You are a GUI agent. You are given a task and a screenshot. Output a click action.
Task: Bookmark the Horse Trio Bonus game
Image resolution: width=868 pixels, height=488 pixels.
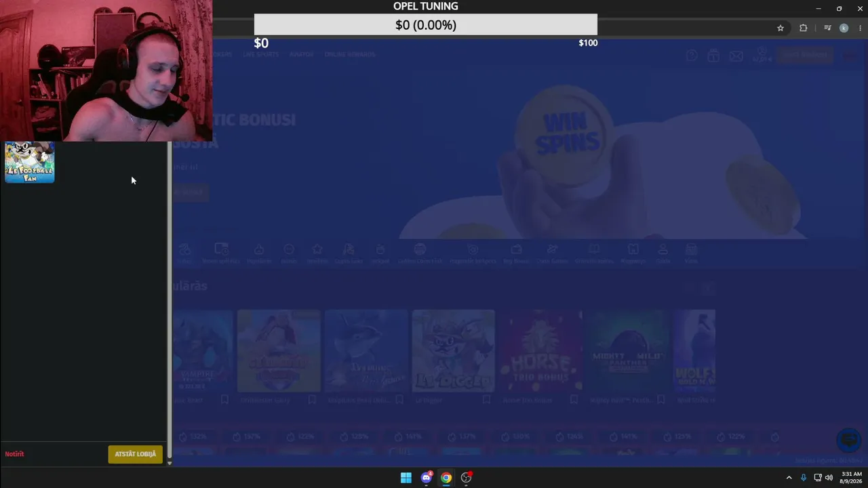tap(574, 400)
